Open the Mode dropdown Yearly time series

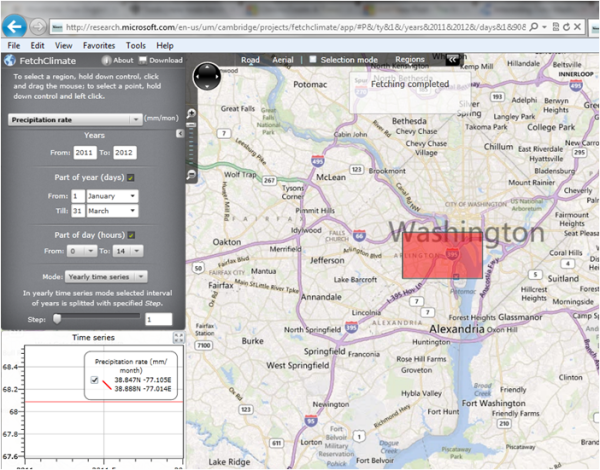(106, 277)
